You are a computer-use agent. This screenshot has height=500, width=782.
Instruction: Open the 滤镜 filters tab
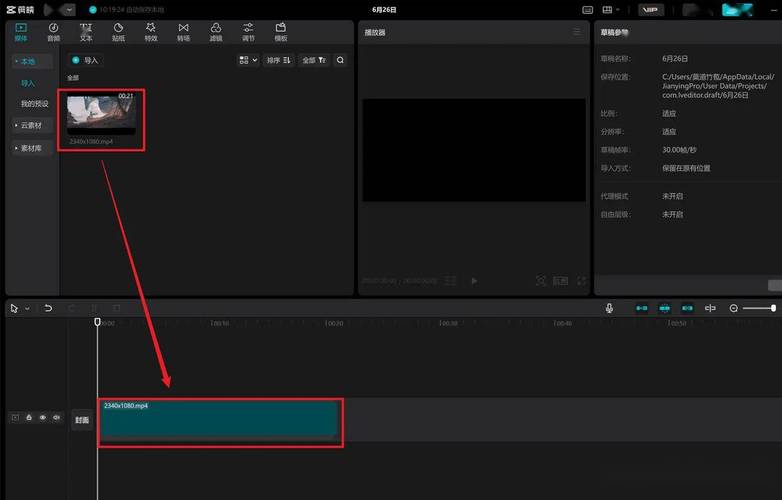click(x=216, y=32)
